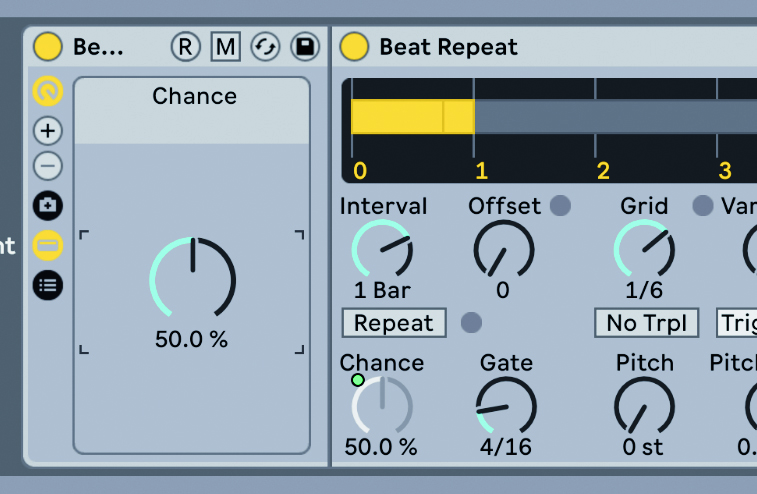This screenshot has height=494, width=757.
Task: Click the Be... rack title
Action: [x=98, y=47]
